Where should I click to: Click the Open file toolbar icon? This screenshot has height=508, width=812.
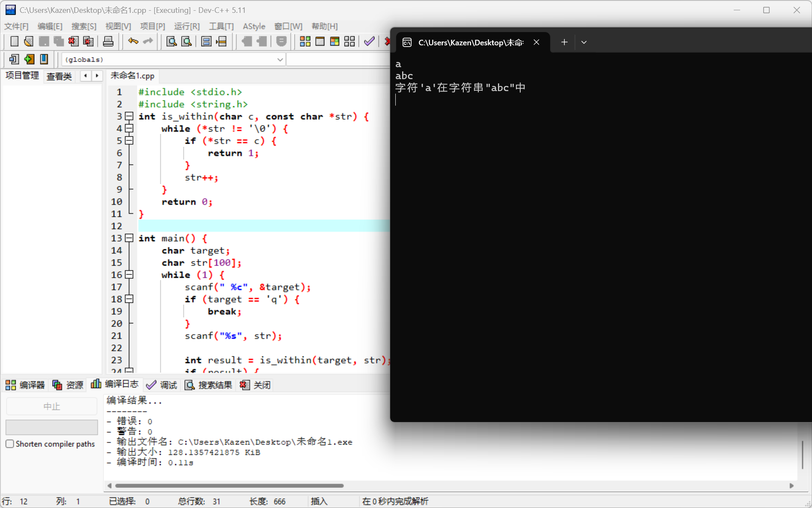click(29, 41)
